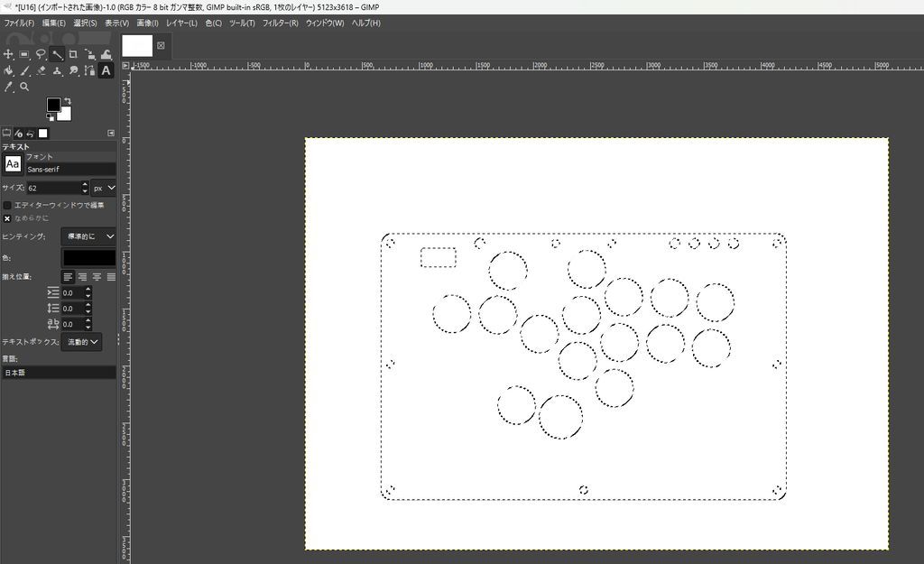
Task: Open the text color swatch
Action: point(89,257)
